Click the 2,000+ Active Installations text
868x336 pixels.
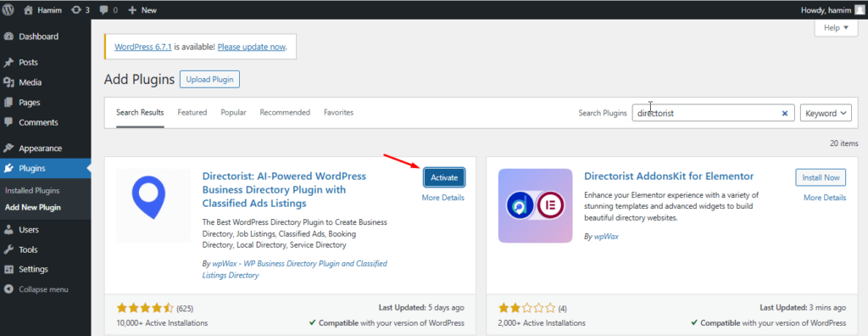pos(542,322)
